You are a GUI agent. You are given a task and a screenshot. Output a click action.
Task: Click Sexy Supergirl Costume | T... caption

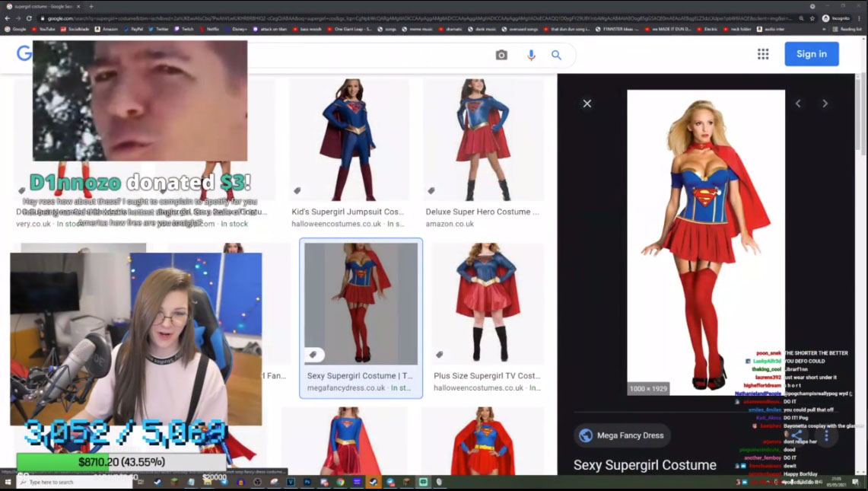click(360, 376)
